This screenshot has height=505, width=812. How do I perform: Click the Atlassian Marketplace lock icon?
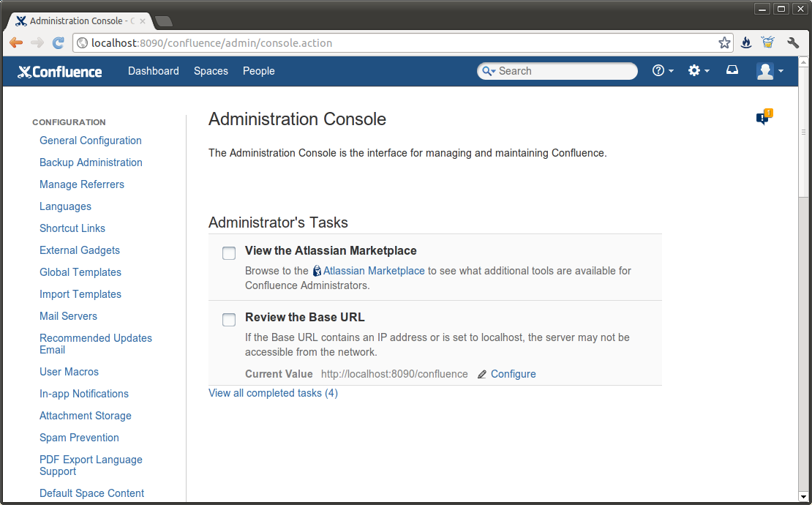point(317,271)
